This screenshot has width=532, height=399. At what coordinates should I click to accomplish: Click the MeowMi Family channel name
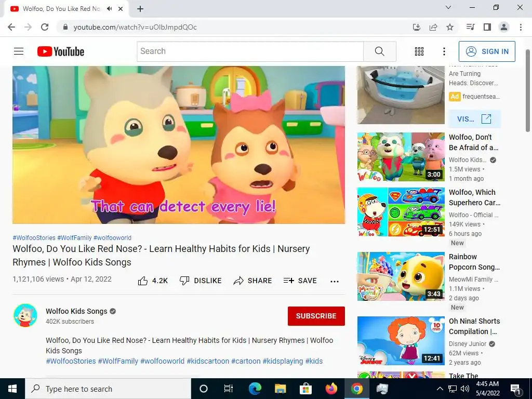pos(474,279)
